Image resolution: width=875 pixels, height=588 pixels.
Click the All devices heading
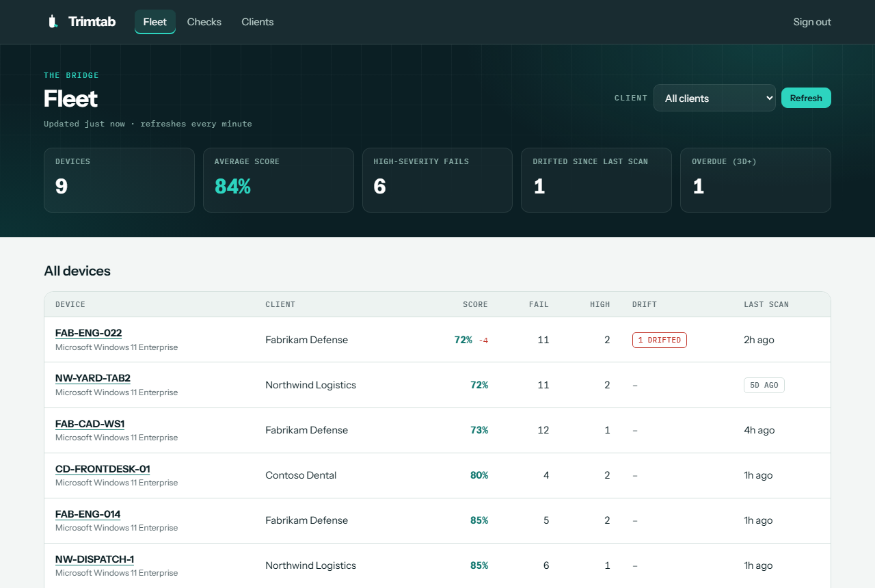77,271
